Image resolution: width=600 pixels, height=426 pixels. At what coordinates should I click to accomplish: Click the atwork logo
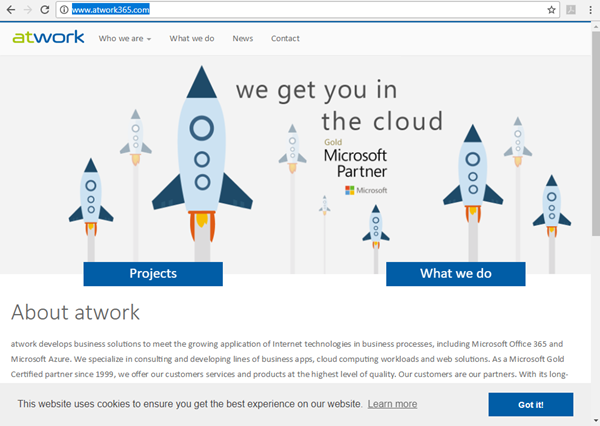(x=48, y=37)
